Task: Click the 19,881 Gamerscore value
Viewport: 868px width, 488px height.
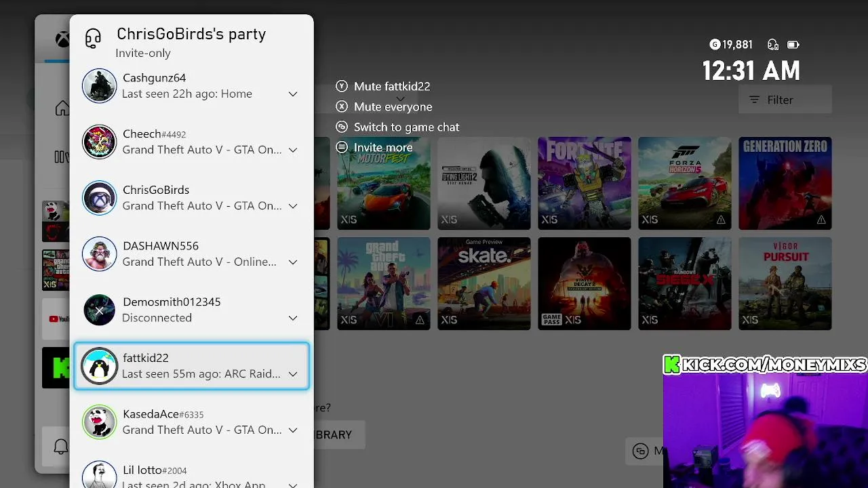Action: coord(737,45)
